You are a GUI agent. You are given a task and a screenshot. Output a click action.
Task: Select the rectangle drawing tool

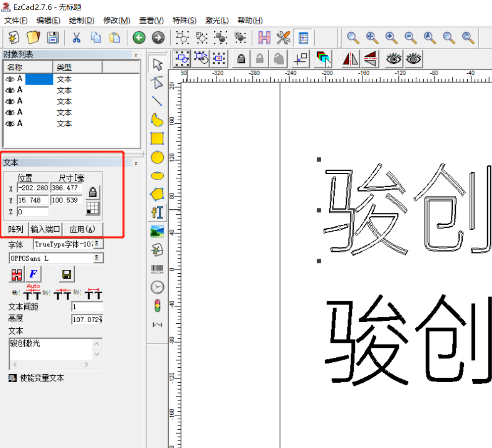tap(157, 138)
